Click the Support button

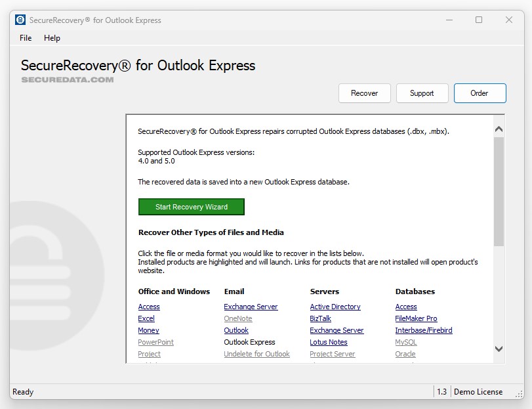(x=422, y=93)
